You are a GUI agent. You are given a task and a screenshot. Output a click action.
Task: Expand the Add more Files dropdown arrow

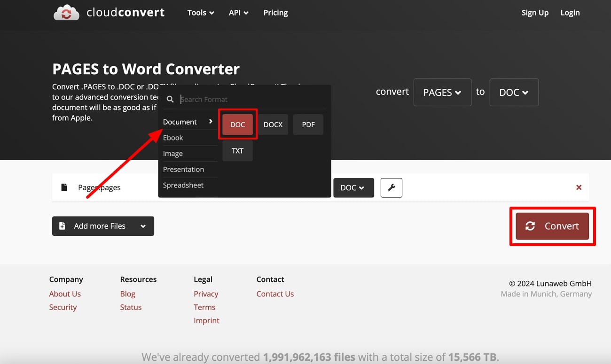(143, 226)
